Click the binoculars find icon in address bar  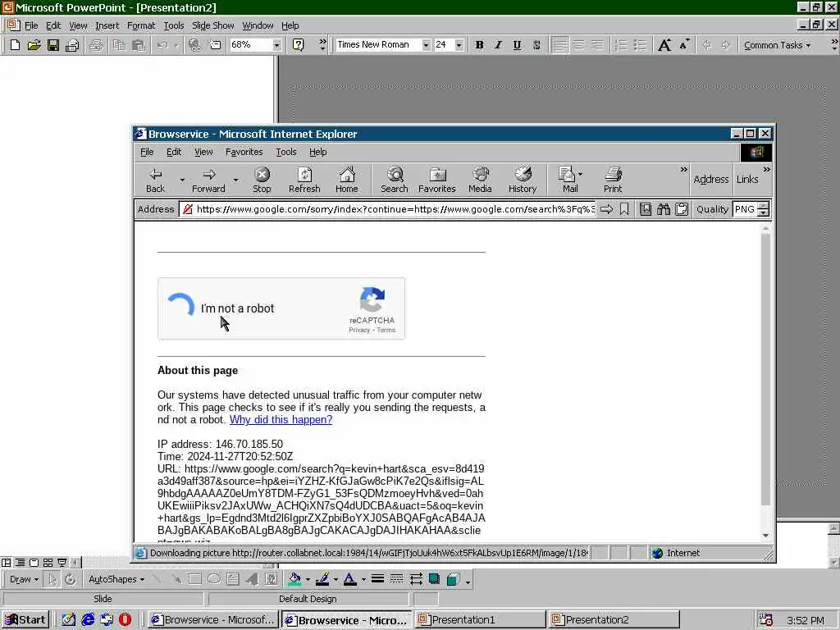click(663, 209)
